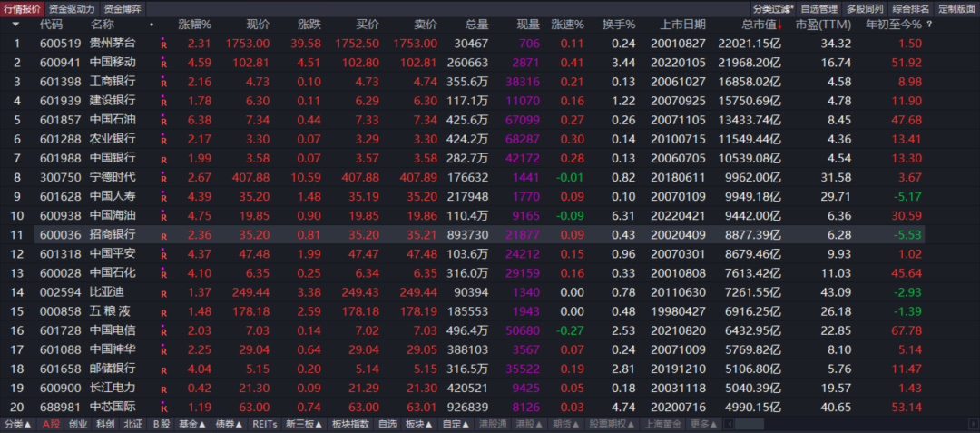Viewport: 980px width, 433px height.
Task: Click the R marker icon beside 比亚迪
Action: (164, 292)
